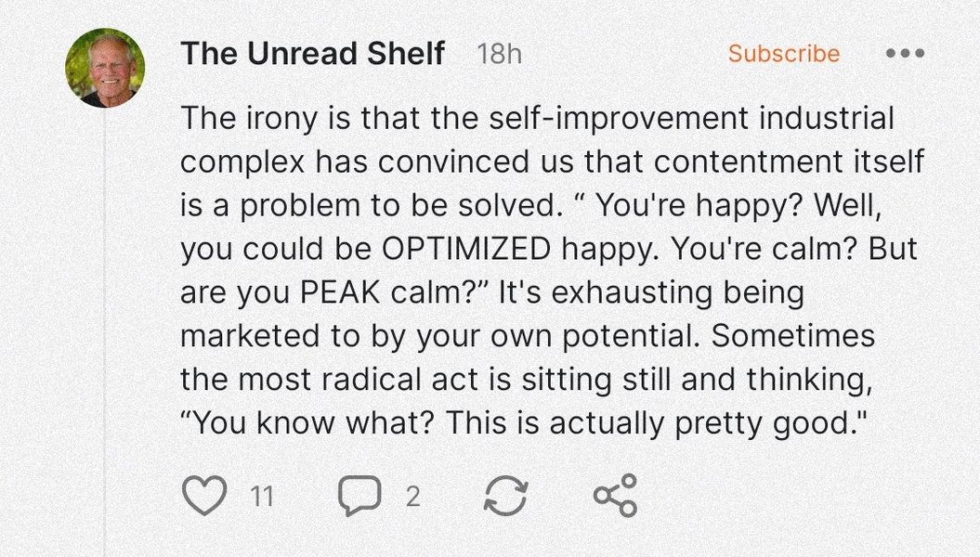View replies via the 2 comment count
The image size is (980, 557).
point(412,497)
